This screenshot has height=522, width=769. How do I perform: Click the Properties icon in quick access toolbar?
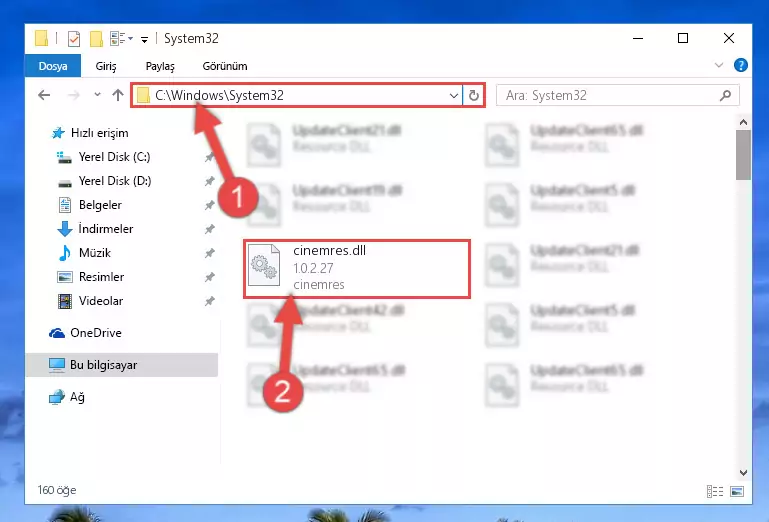[x=74, y=38]
